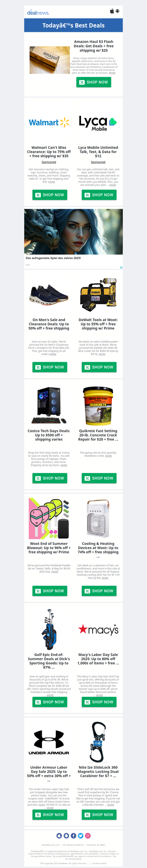Open MORE link in Walmart clearance description
Screen dimensions: 147x868
coord(52,182)
